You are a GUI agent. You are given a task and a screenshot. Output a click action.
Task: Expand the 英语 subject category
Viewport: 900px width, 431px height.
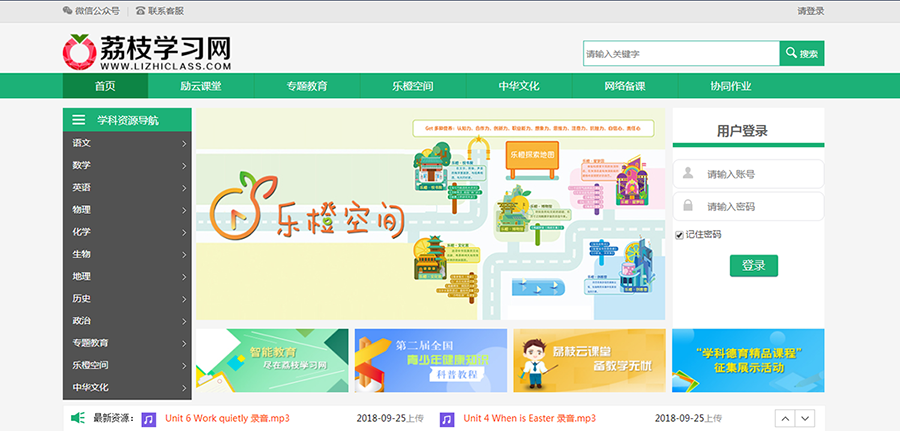[x=126, y=188]
